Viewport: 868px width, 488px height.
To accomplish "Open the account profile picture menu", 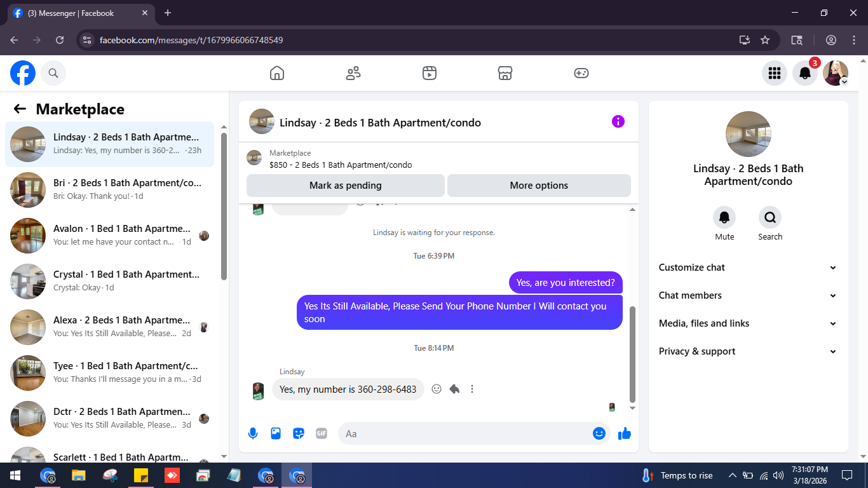I will [836, 73].
